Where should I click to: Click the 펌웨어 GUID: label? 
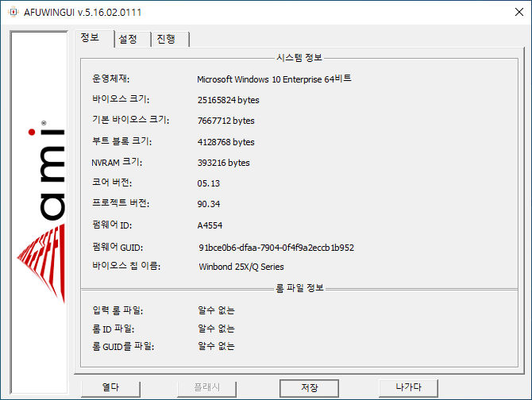click(x=118, y=247)
